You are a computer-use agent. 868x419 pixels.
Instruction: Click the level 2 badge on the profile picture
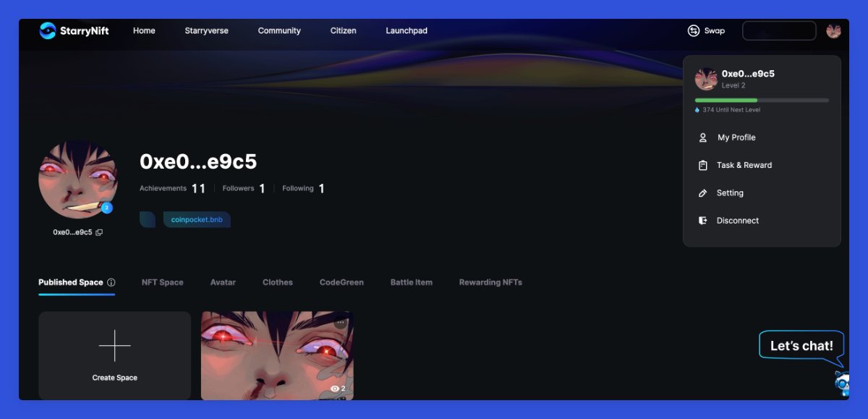[x=107, y=208]
